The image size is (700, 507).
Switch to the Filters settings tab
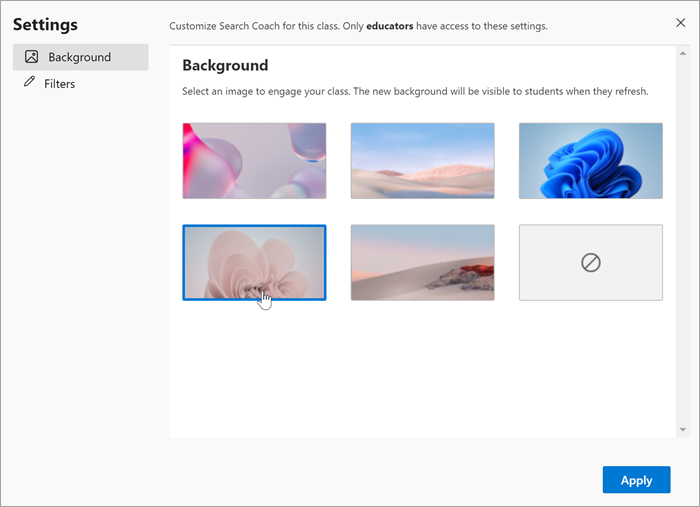tap(59, 84)
